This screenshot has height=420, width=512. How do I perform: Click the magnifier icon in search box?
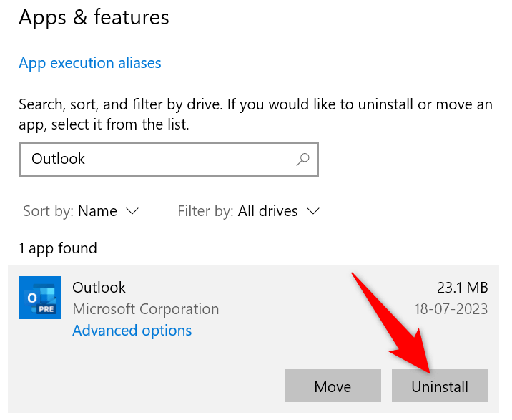click(303, 159)
